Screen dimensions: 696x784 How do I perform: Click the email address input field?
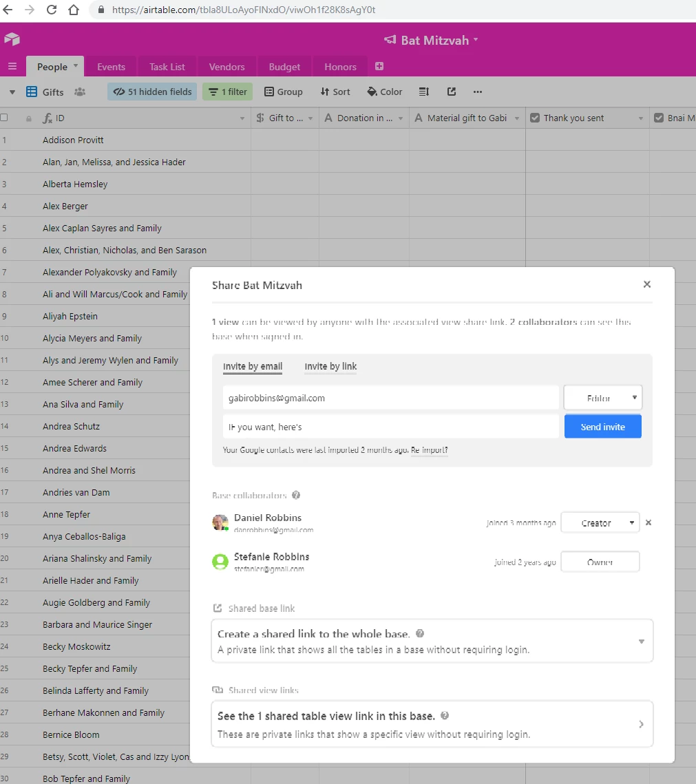pos(391,398)
